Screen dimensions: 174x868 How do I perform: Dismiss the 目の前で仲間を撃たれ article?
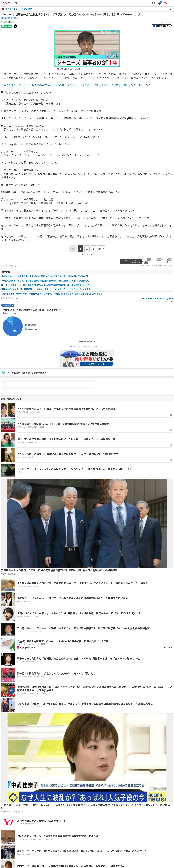(171, 679)
